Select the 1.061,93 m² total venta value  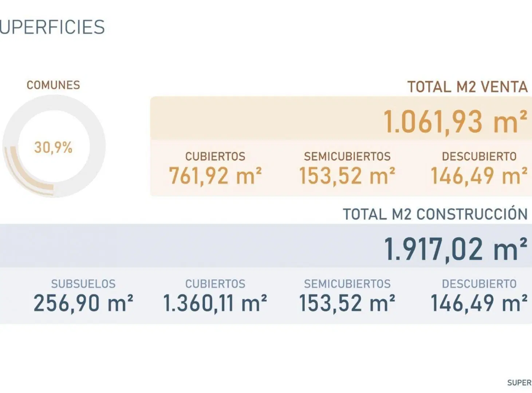click(x=456, y=122)
